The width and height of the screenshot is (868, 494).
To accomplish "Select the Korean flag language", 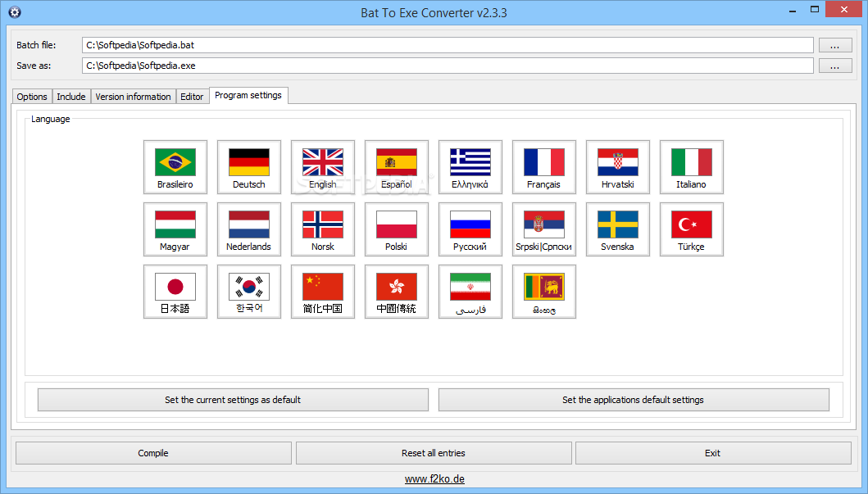I will point(249,292).
